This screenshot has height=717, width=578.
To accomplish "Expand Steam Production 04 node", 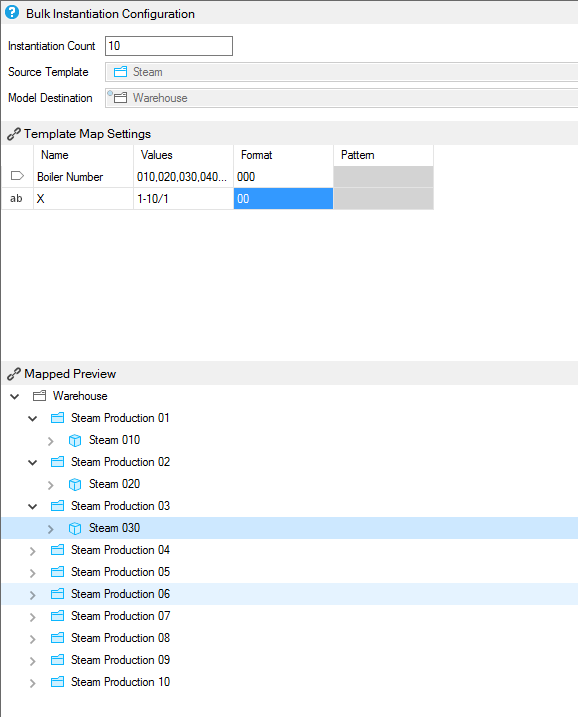I will pyautogui.click(x=32, y=551).
